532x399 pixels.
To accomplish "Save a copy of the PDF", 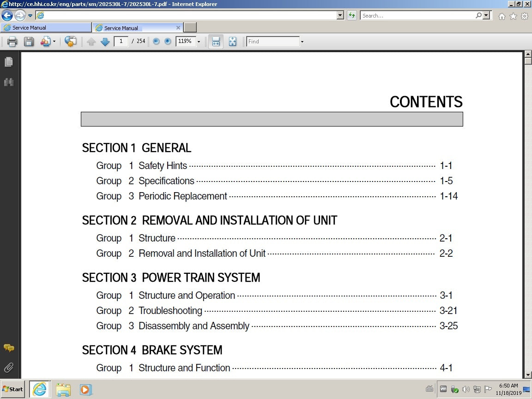I will [29, 42].
